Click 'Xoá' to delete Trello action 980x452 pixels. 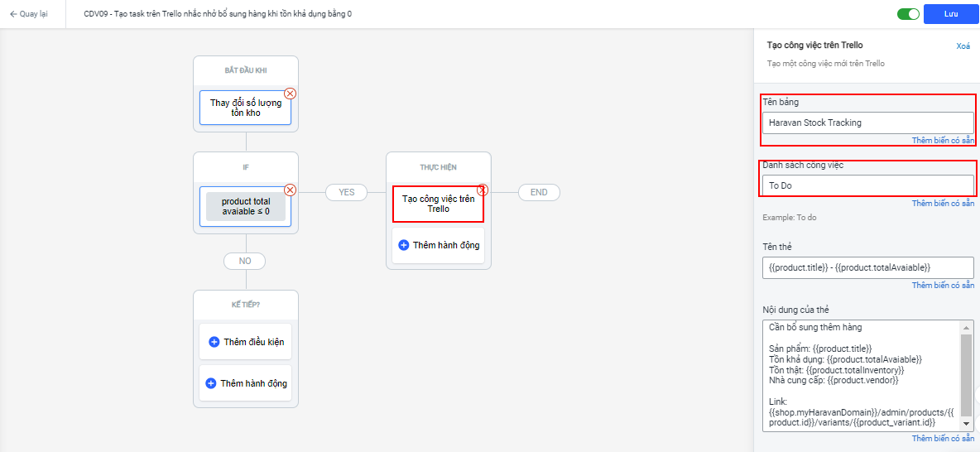coord(963,46)
